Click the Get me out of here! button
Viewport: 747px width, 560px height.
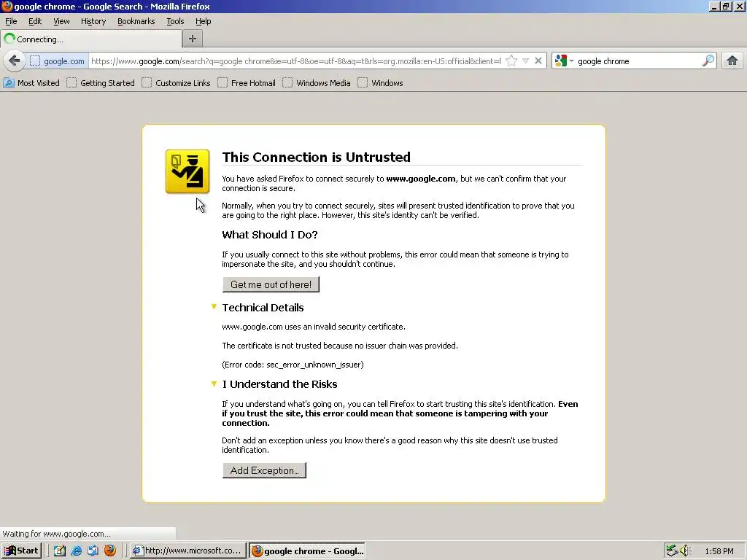tap(271, 284)
